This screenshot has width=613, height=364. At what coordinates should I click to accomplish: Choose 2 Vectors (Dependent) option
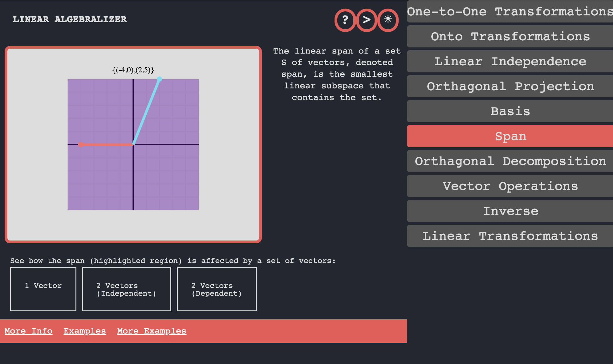point(217,289)
